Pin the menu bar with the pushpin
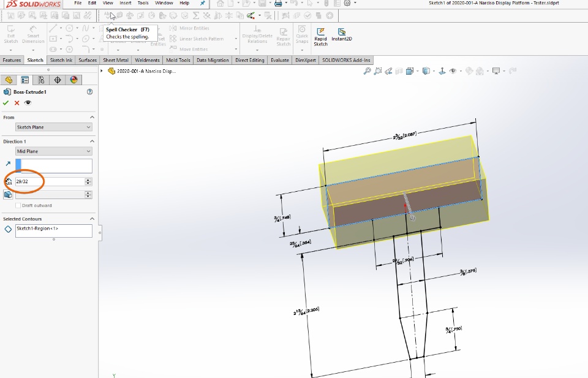Screen dimensions: 588x378 tap(203, 4)
